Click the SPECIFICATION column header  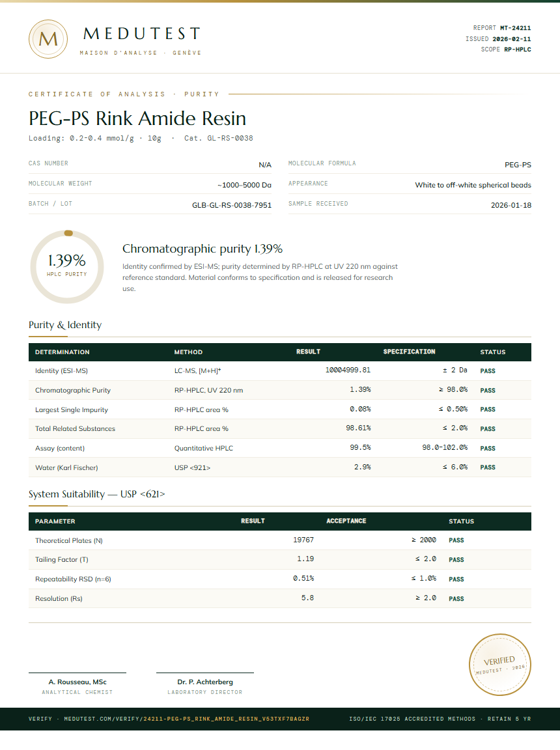pyautogui.click(x=410, y=352)
